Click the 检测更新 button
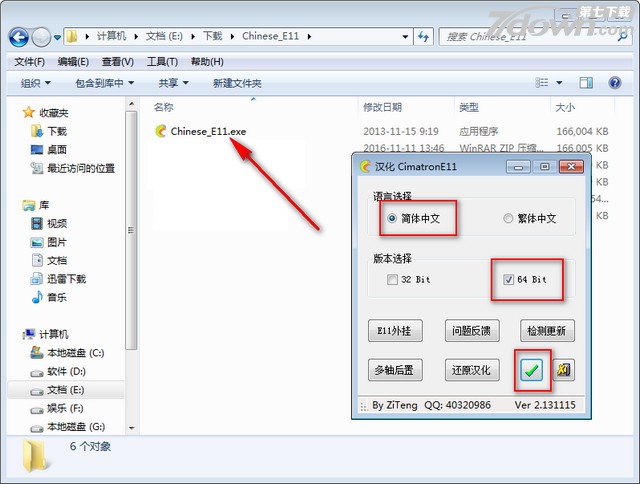This screenshot has width=640, height=484. 547,331
